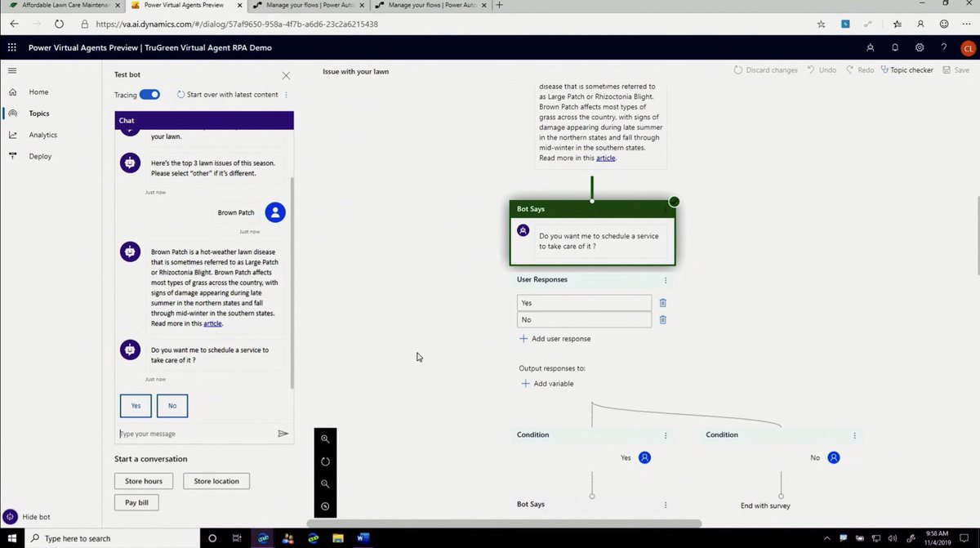This screenshot has width=980, height=548.
Task: Click the horizontal canvas scrollbar
Action: click(x=504, y=523)
